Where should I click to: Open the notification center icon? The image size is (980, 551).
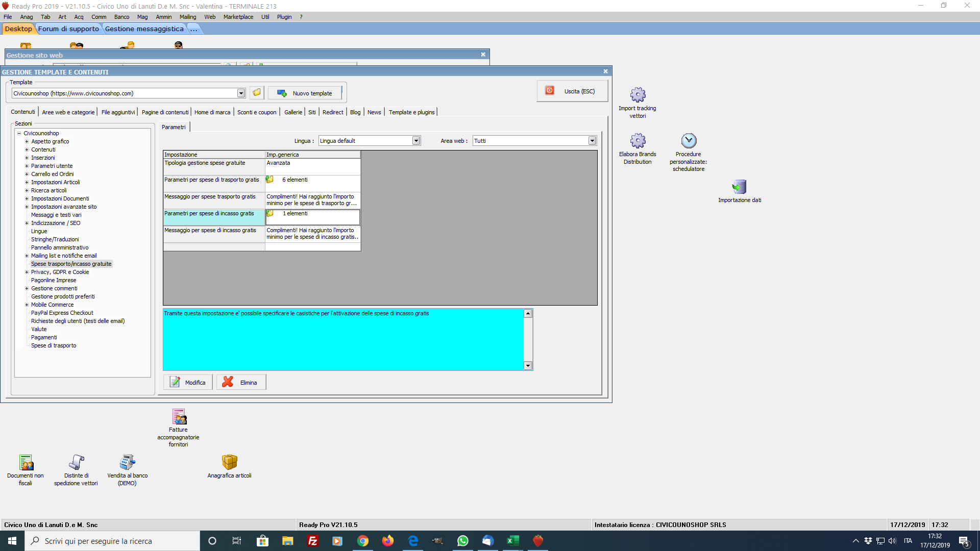[964, 541]
